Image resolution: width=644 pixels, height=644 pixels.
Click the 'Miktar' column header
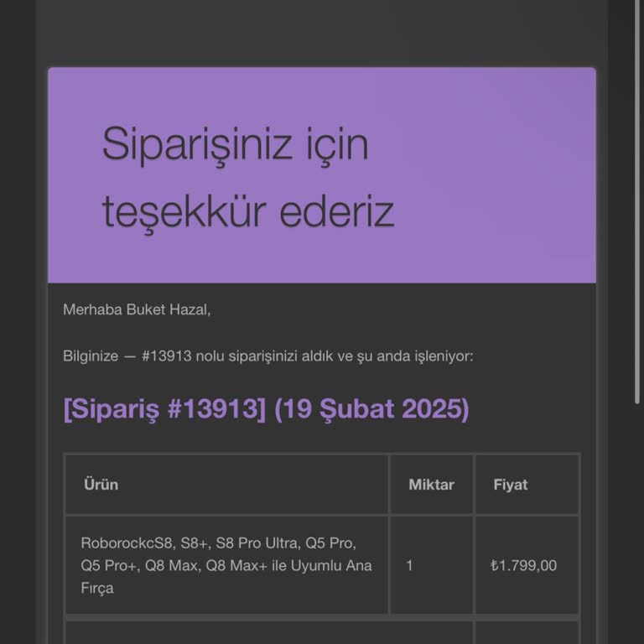[431, 485]
